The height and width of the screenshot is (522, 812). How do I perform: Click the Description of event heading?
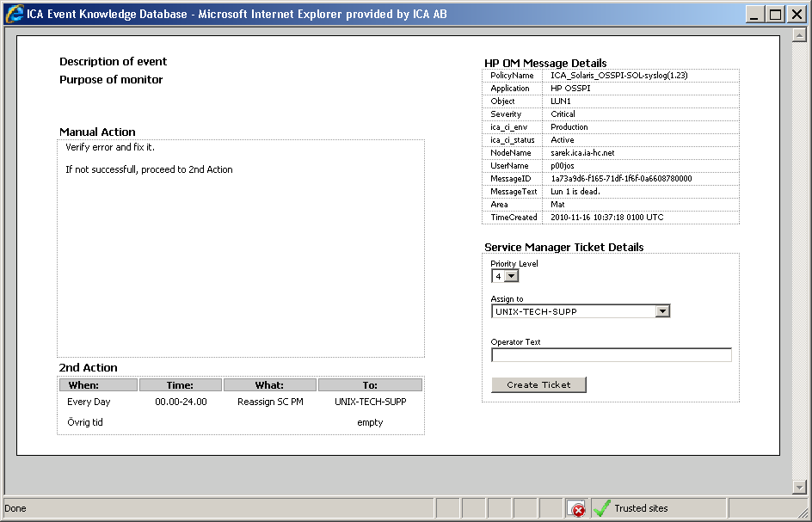(x=113, y=62)
